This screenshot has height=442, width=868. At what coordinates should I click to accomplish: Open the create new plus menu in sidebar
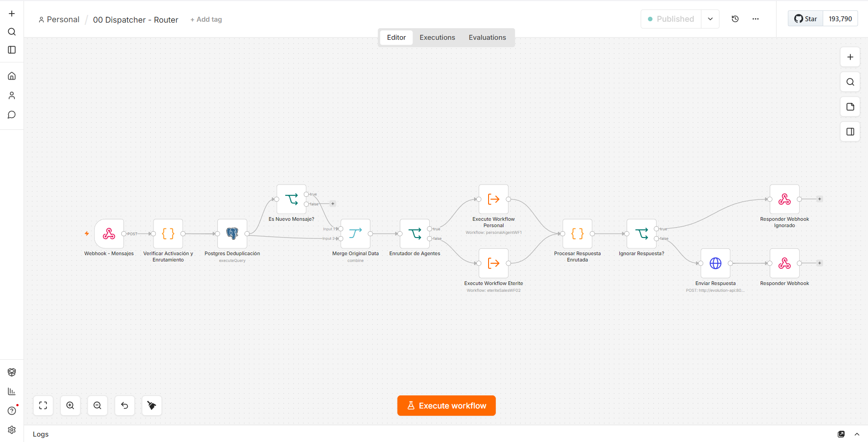[x=12, y=14]
